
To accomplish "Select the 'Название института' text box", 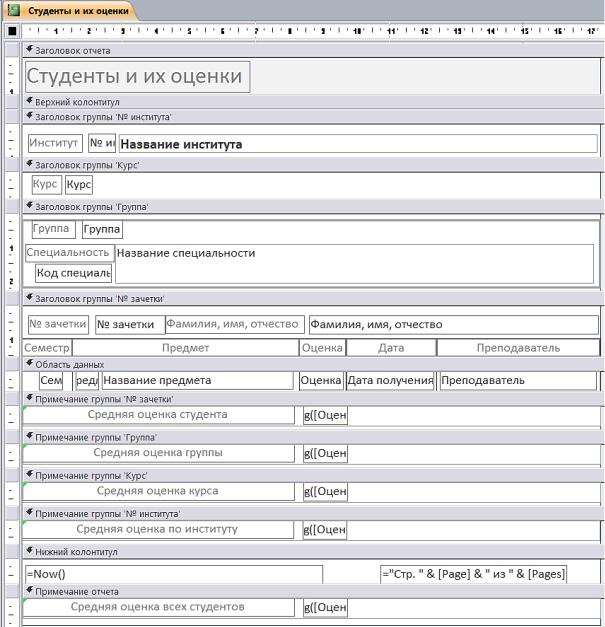I will [358, 144].
